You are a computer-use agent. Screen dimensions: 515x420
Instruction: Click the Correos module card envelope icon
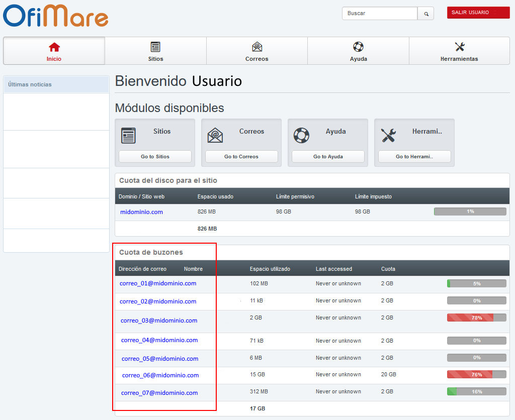point(215,135)
